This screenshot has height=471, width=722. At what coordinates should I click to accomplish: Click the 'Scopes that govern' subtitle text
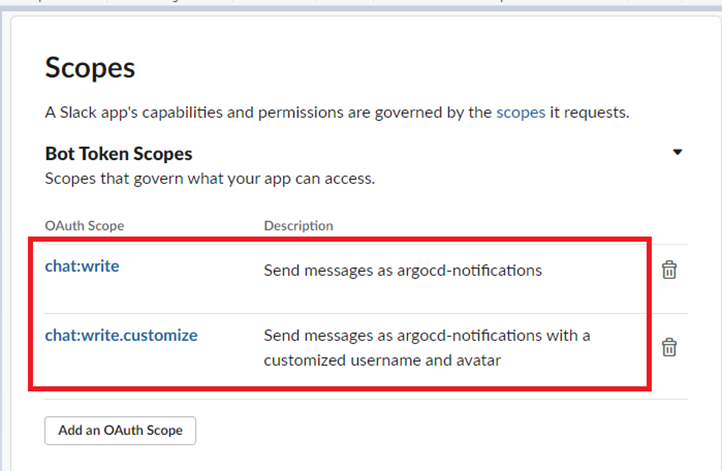click(x=210, y=179)
